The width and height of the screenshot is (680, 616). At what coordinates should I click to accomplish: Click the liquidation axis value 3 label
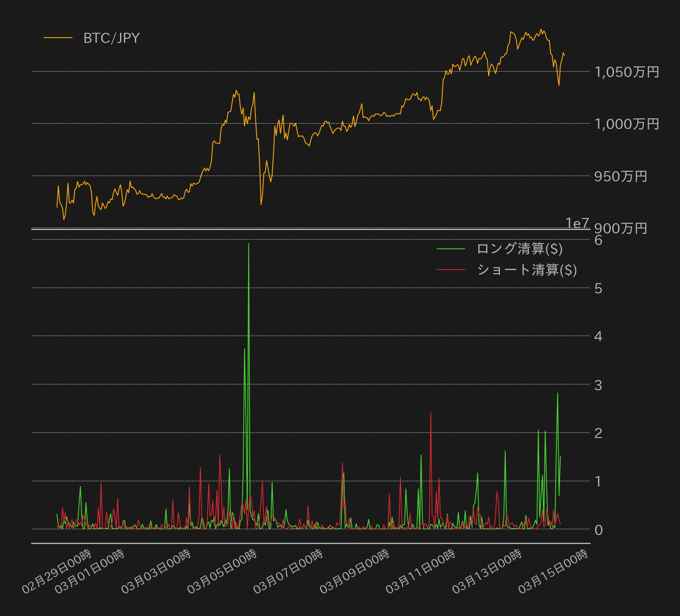point(598,385)
